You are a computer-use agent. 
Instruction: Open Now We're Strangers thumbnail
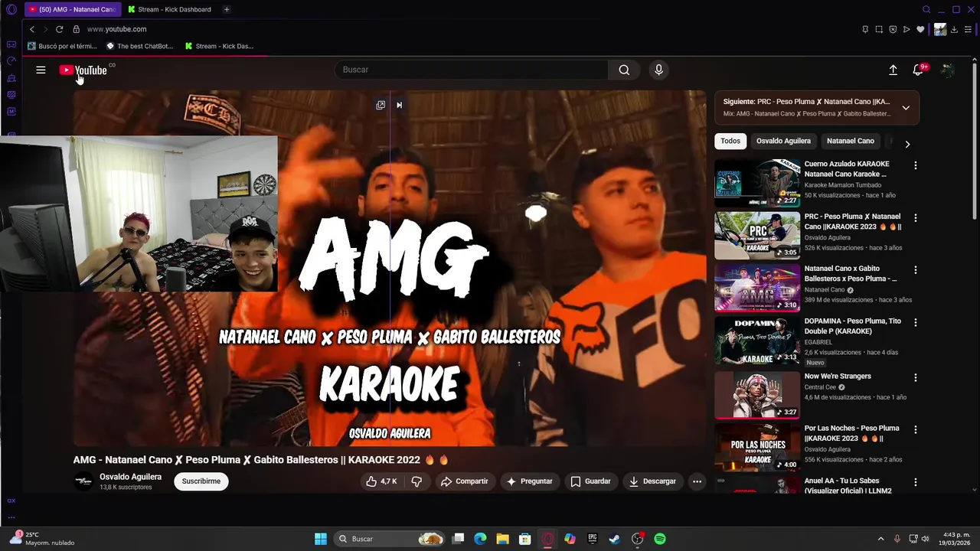click(757, 395)
